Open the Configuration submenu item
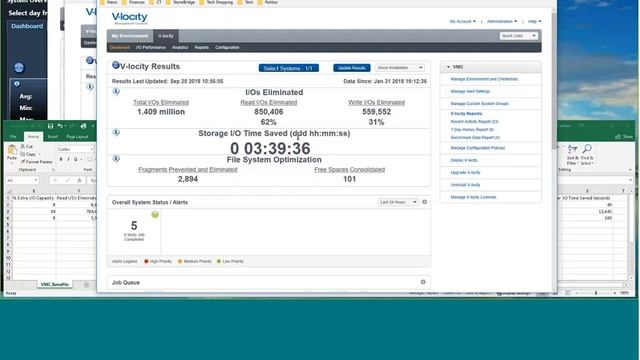 click(x=227, y=47)
